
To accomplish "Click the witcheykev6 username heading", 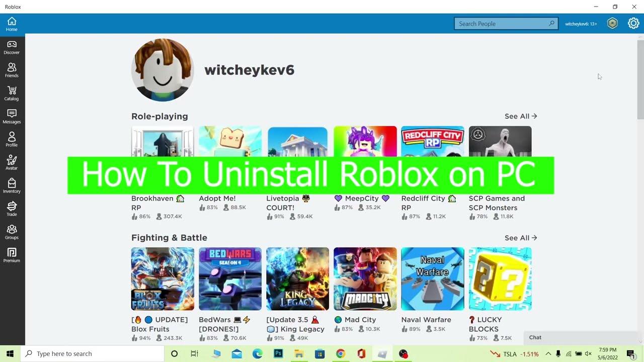I will 249,70.
